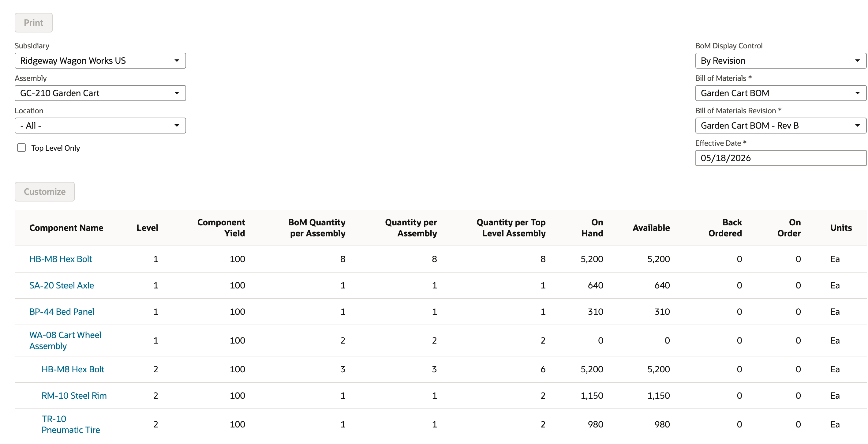Open the WA-08 Cart Wheel Assembly link

click(65, 341)
